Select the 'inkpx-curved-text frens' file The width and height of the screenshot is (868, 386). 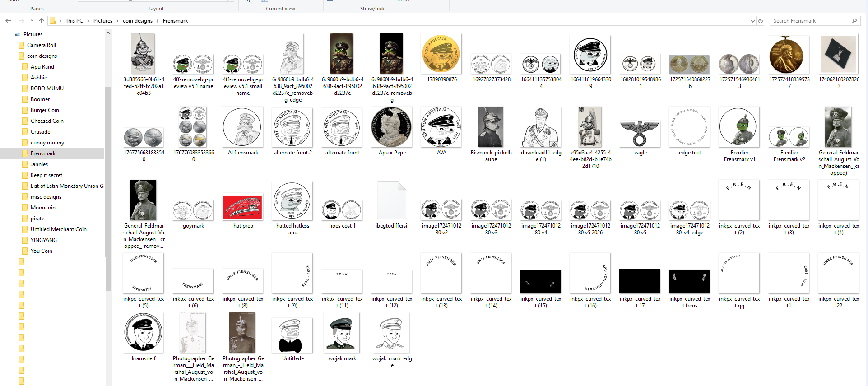[690, 281]
